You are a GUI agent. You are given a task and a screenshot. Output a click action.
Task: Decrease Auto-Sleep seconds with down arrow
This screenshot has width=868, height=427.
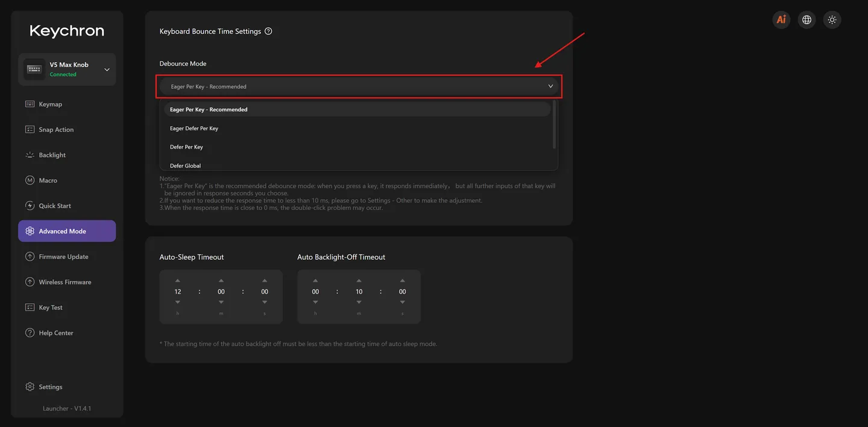coord(265,302)
